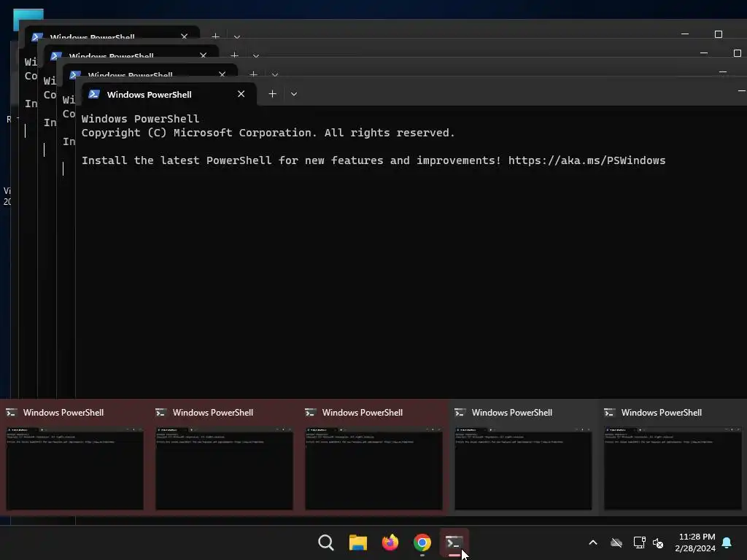Click 'Windows PowerShell' first output line in front window
Screen dimensions: 747x560
(x=140, y=119)
